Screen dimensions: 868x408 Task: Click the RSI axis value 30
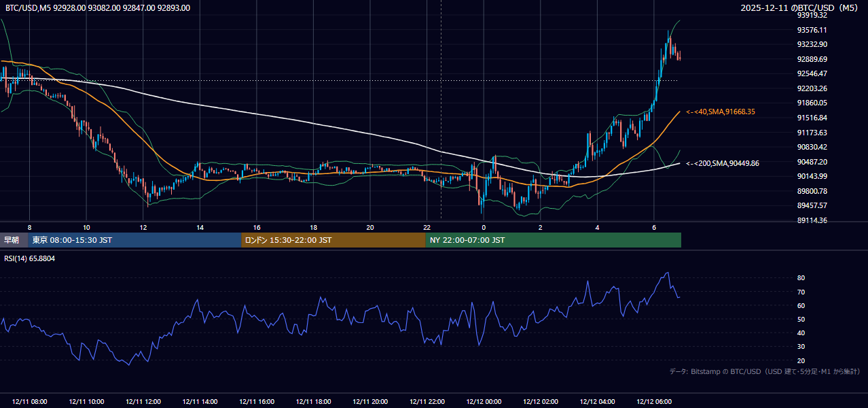[x=801, y=347]
